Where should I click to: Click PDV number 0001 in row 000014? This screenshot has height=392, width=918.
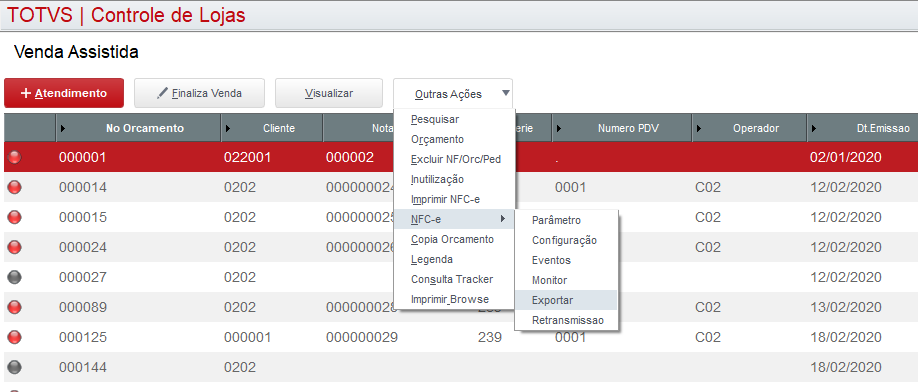(x=570, y=187)
